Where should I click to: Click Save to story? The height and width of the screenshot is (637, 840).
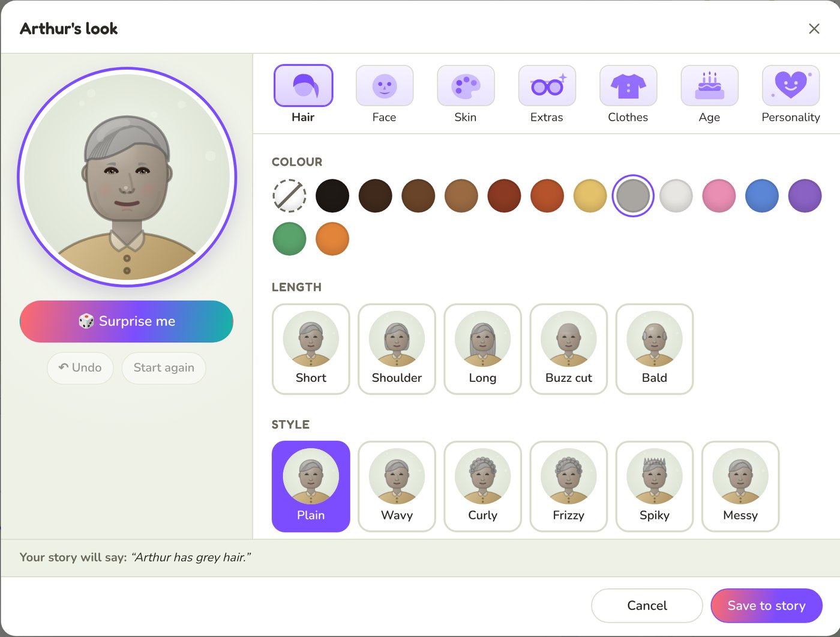tap(766, 605)
